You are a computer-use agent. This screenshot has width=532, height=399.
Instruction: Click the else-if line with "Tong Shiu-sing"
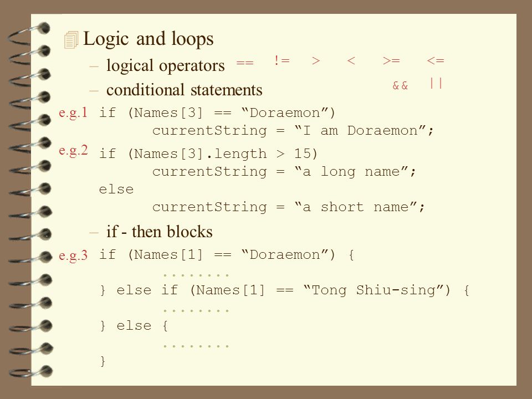[x=285, y=290]
